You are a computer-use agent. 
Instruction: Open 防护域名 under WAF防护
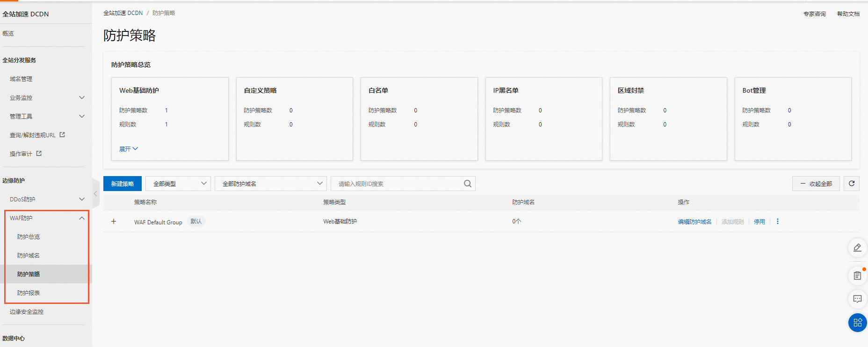coord(29,256)
